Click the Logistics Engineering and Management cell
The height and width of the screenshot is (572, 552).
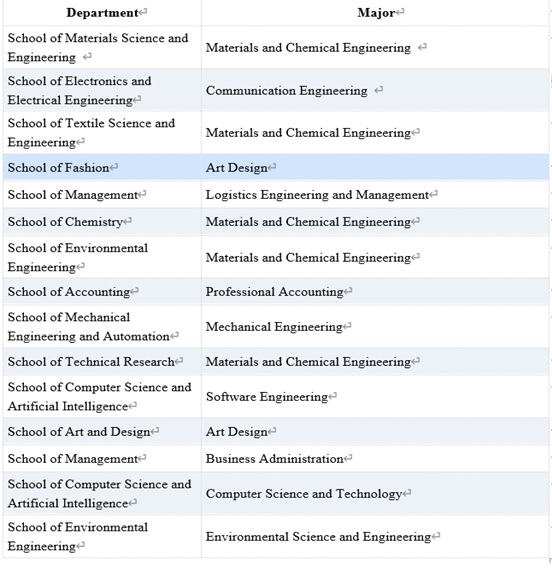pyautogui.click(x=375, y=194)
